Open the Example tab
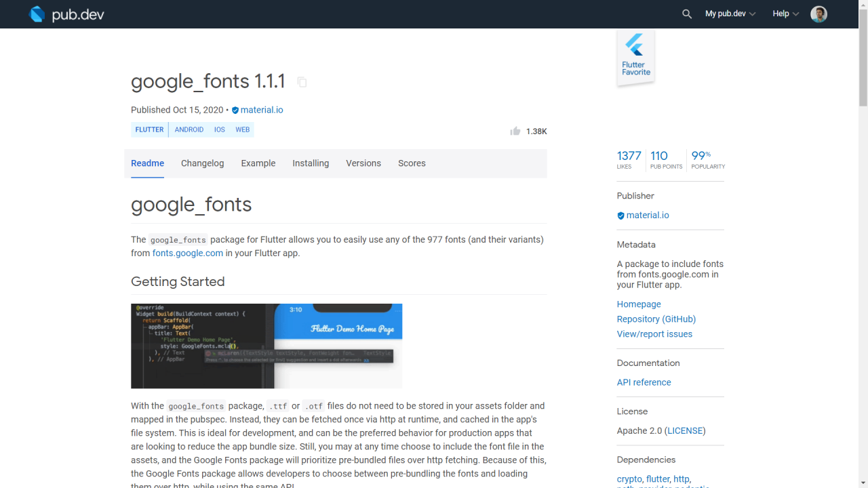This screenshot has width=868, height=488. tap(258, 163)
